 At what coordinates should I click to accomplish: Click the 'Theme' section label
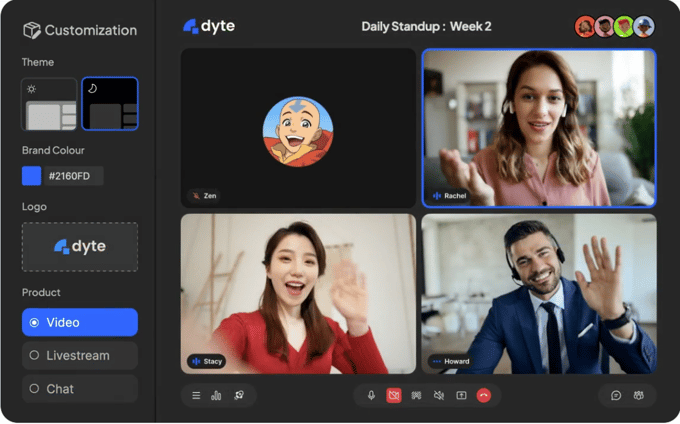pyautogui.click(x=38, y=62)
